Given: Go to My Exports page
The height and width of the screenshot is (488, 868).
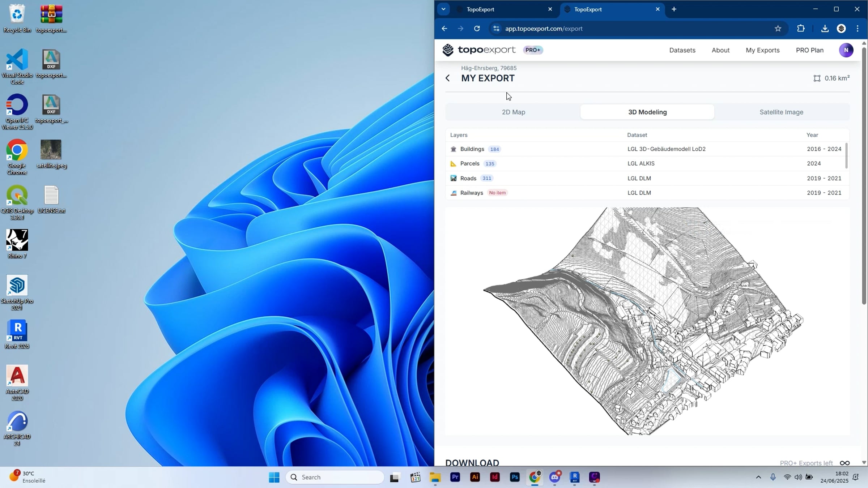Looking at the screenshot, I should coord(762,50).
